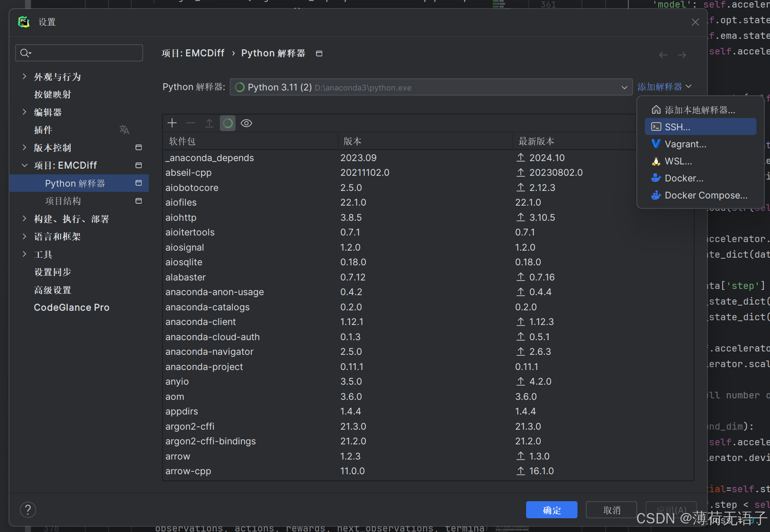Click the forward navigation arrow
This screenshot has height=532, width=770.
[x=682, y=55]
